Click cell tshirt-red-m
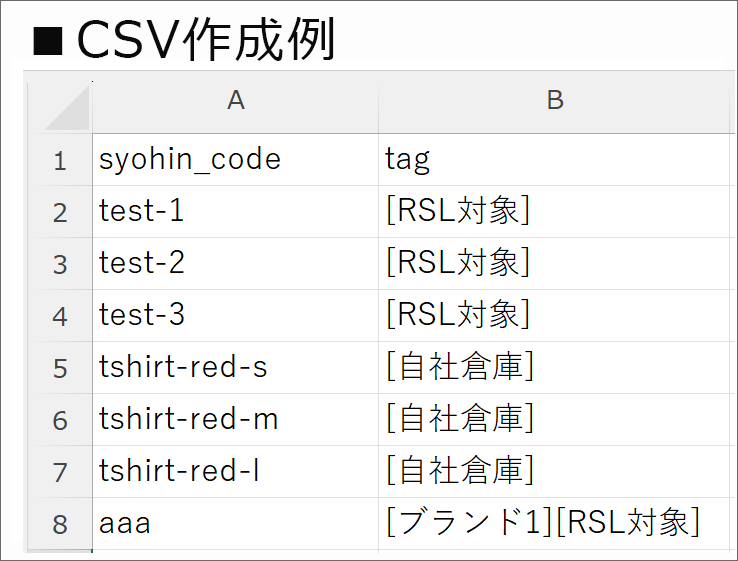This screenshot has width=738, height=561. pos(235,419)
